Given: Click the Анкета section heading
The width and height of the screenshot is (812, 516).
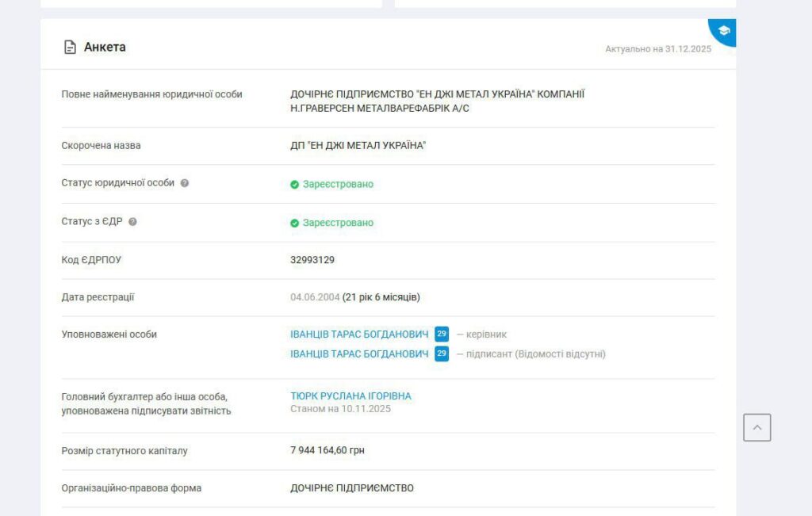Looking at the screenshot, I should point(105,47).
